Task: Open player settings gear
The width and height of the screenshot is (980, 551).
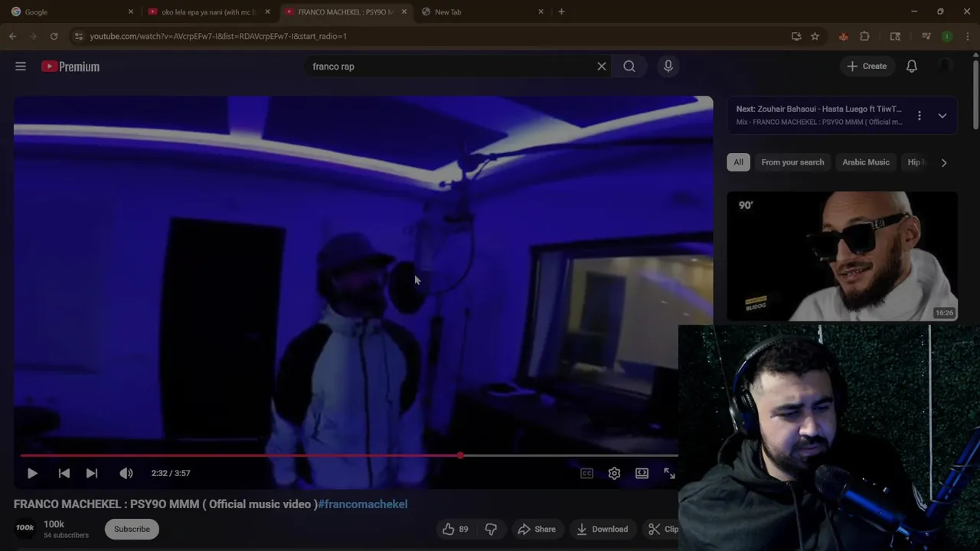Action: (x=614, y=473)
